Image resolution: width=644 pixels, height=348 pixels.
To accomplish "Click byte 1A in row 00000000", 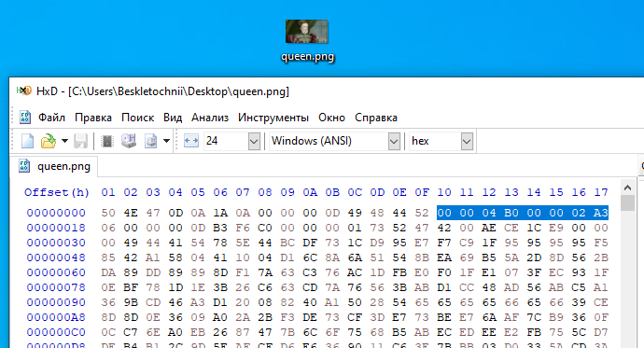I will (220, 213).
